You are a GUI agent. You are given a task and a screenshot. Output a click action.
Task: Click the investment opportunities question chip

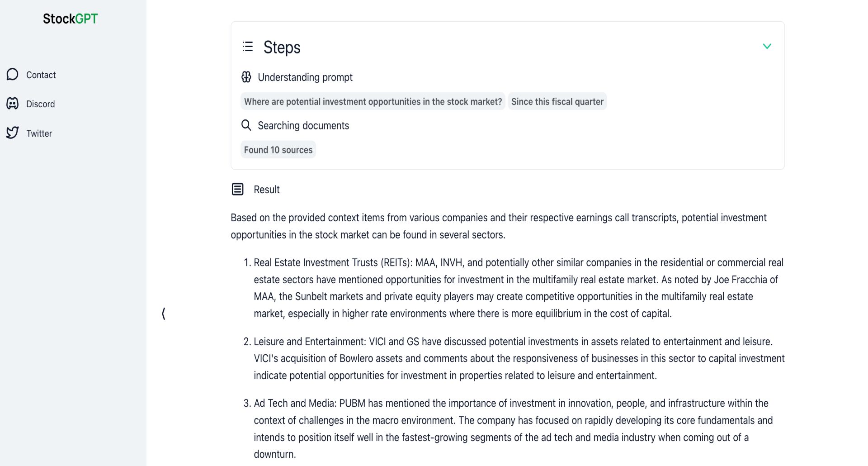pos(373,102)
